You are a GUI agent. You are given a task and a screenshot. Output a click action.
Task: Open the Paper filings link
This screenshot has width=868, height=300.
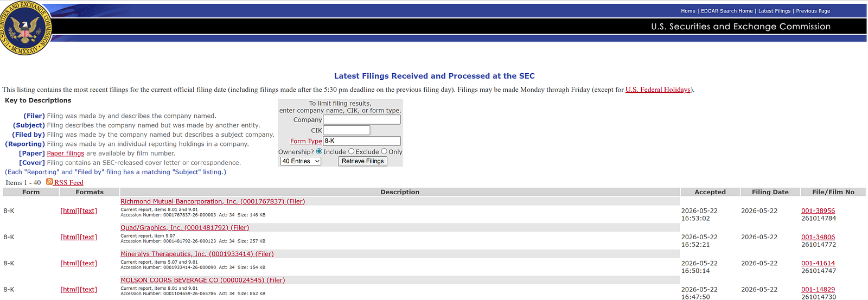click(66, 153)
